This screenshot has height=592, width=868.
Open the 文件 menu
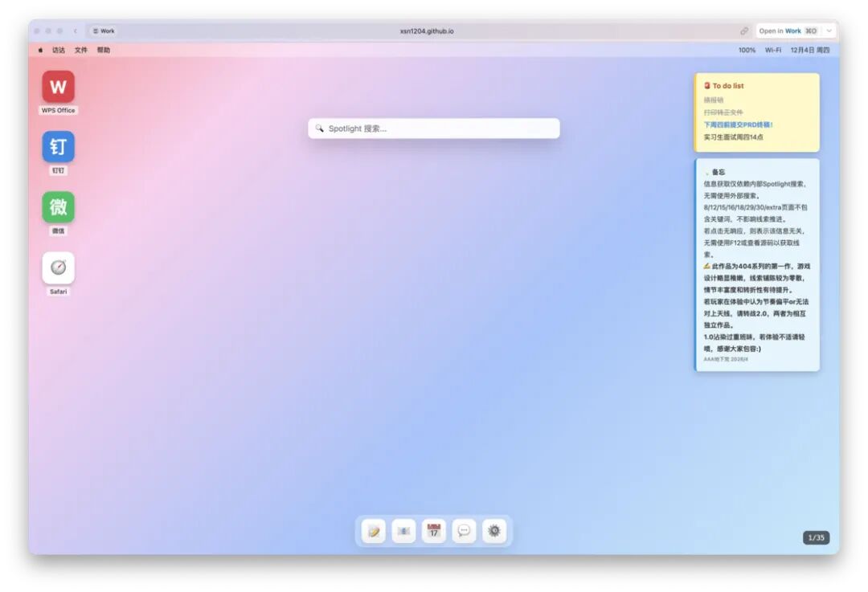(x=81, y=51)
